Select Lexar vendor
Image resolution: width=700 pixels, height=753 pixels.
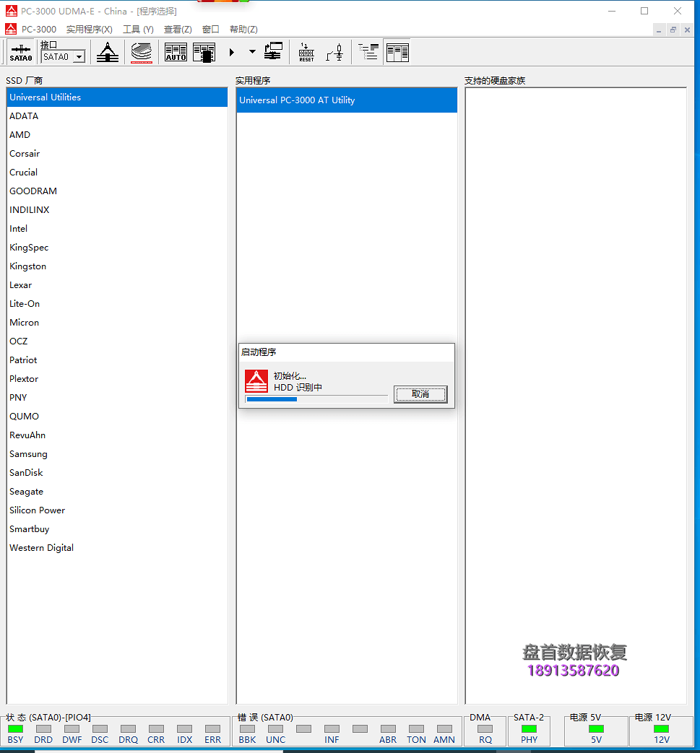[x=117, y=284]
